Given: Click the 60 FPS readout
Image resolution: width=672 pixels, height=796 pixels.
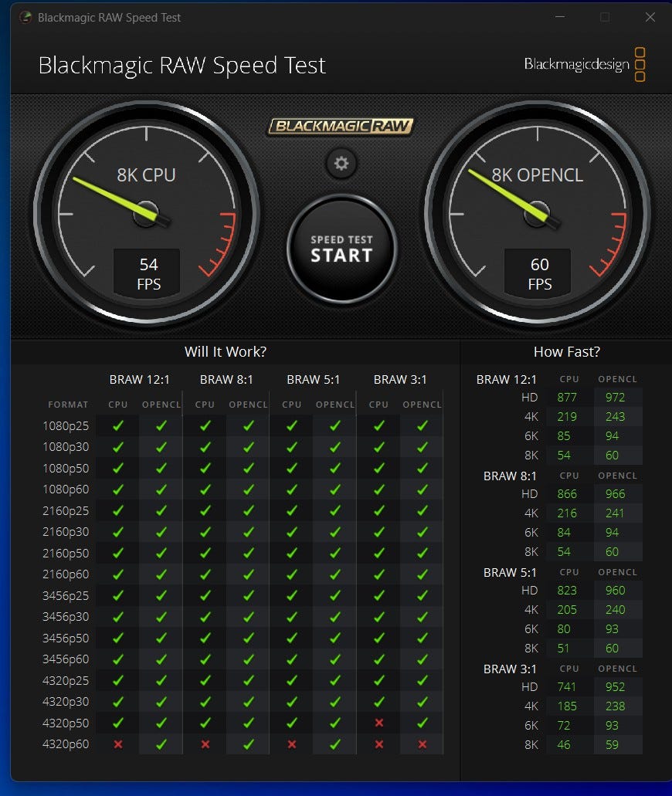Looking at the screenshot, I should (x=539, y=273).
